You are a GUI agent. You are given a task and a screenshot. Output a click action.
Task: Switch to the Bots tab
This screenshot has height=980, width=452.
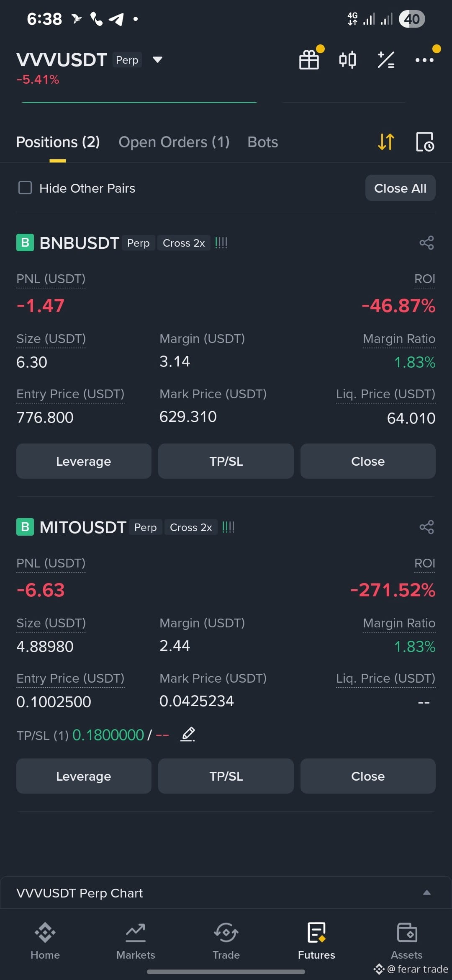(x=263, y=142)
